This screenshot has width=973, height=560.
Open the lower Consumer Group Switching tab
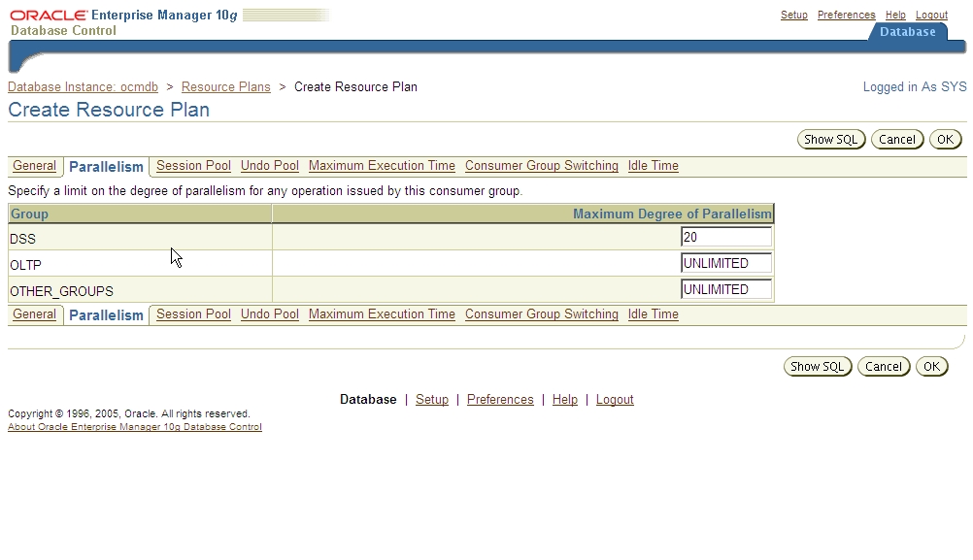542,313
